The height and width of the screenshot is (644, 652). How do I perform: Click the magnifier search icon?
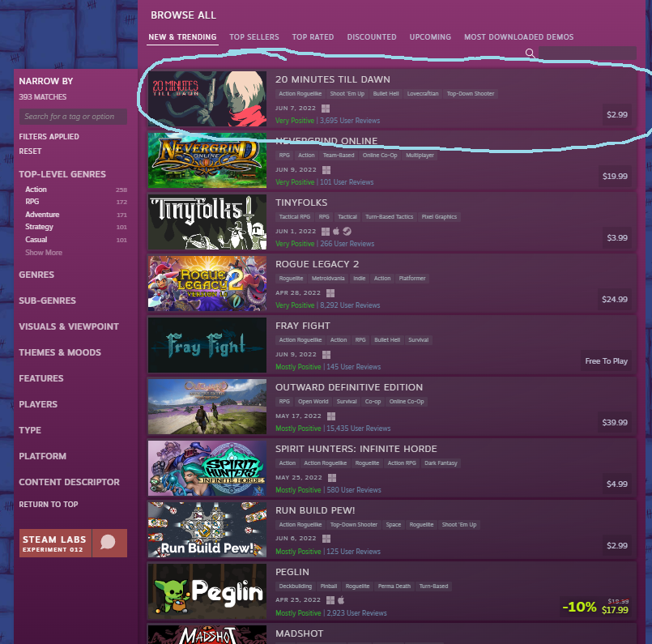pos(530,53)
